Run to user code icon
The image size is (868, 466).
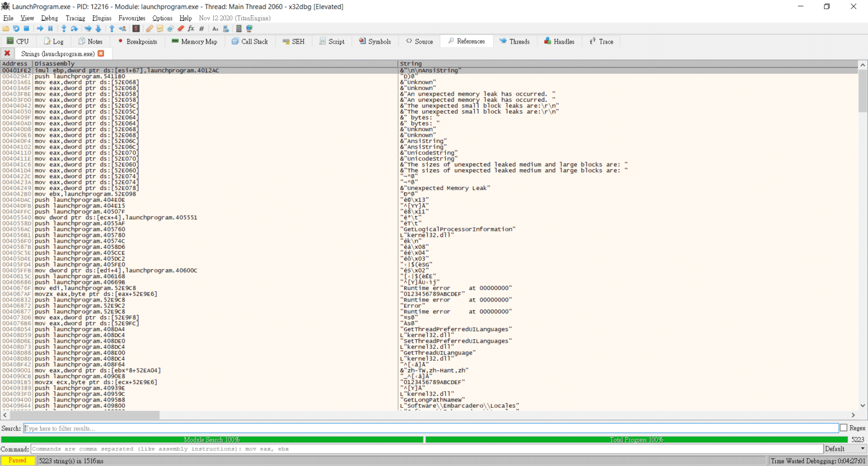click(122, 28)
